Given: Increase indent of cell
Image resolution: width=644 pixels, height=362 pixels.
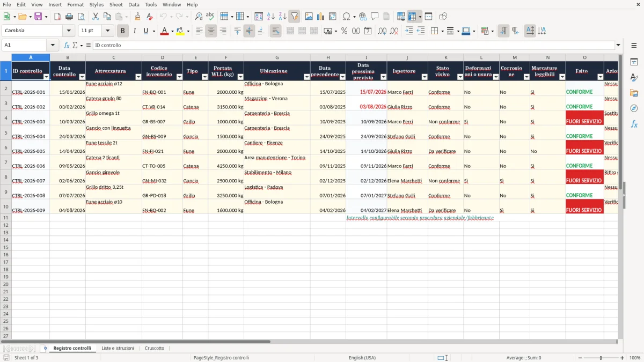Looking at the screenshot, I should 409,31.
